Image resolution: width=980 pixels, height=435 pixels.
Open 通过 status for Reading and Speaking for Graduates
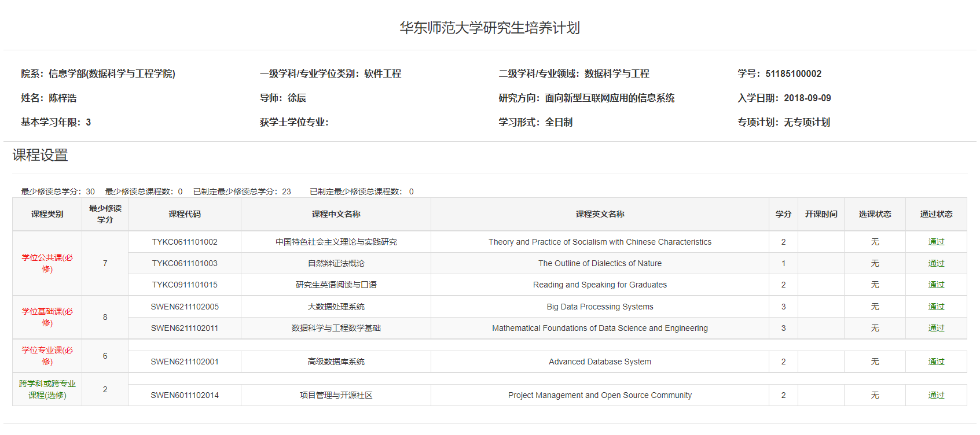[x=936, y=285]
